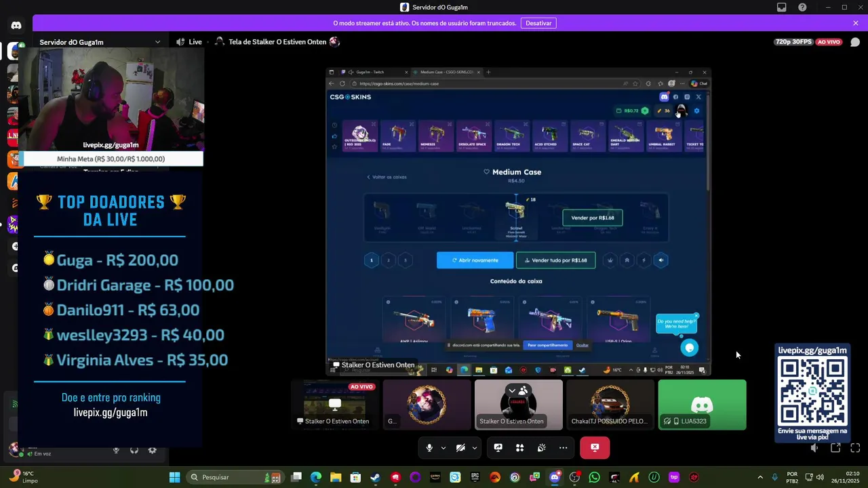
Task: Expand microphone input options arrow
Action: coord(443,448)
